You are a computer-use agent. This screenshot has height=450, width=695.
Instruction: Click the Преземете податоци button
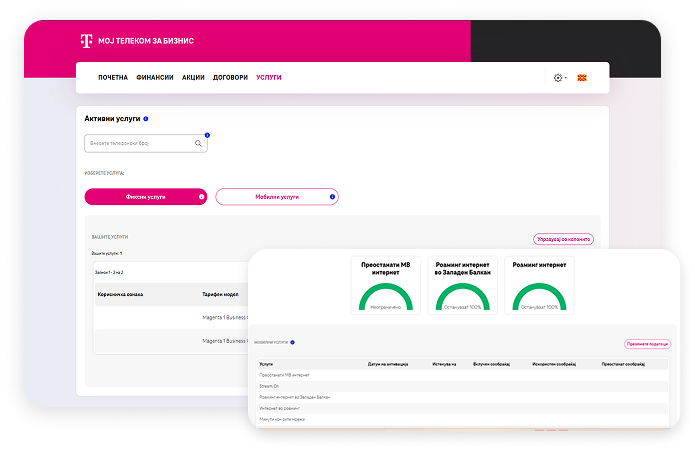(x=645, y=343)
